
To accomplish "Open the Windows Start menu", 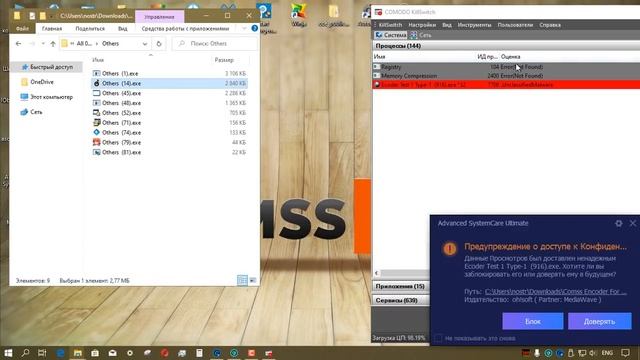I will click(x=8, y=353).
